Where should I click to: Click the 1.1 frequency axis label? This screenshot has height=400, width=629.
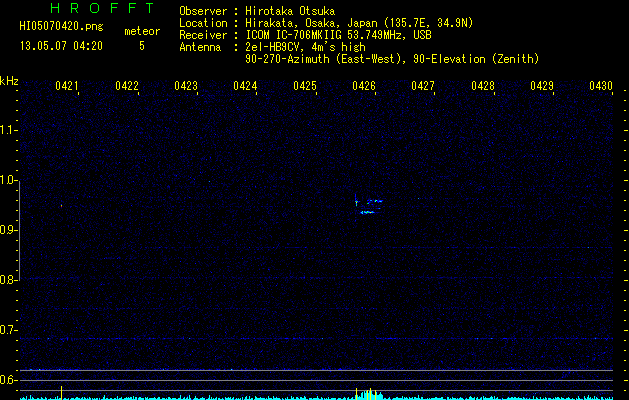pyautogui.click(x=8, y=130)
